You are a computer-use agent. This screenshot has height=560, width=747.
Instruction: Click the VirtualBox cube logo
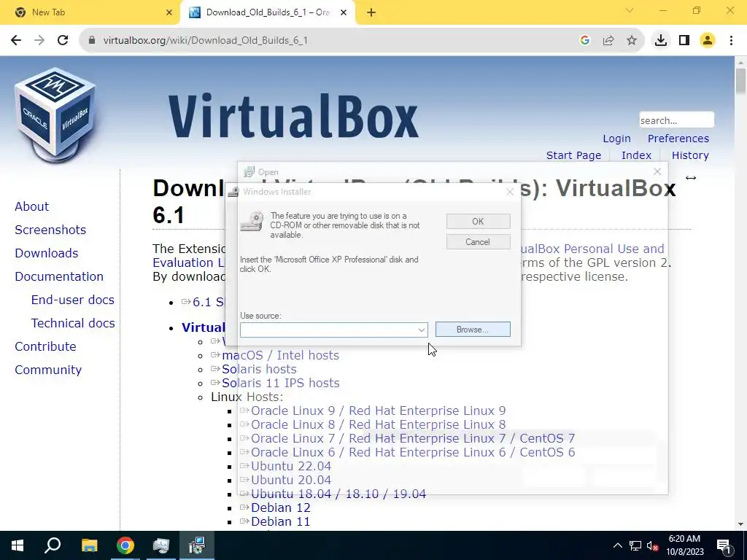[55, 114]
